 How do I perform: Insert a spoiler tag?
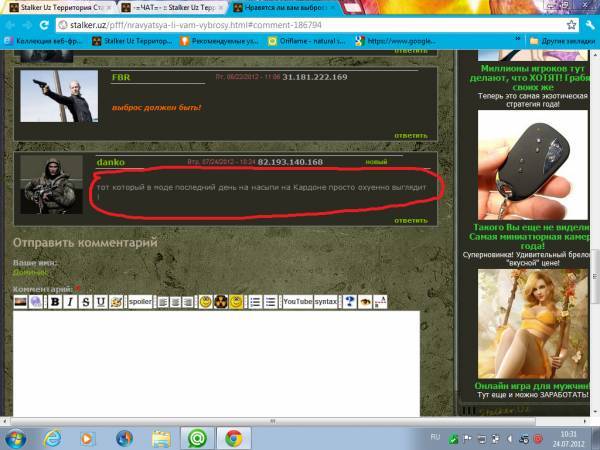click(x=140, y=302)
